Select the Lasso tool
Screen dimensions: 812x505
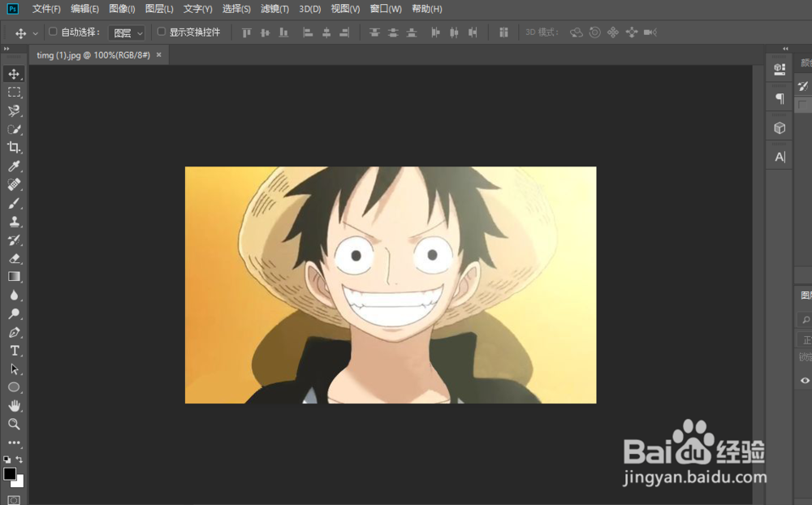pyautogui.click(x=14, y=111)
